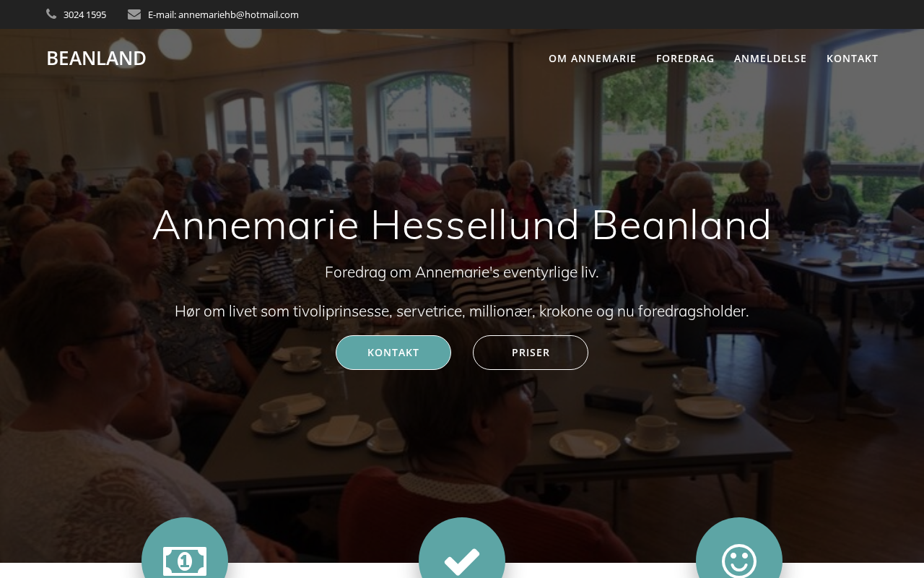Click the Annemarie Hessellund Beanland heading

[x=462, y=224]
